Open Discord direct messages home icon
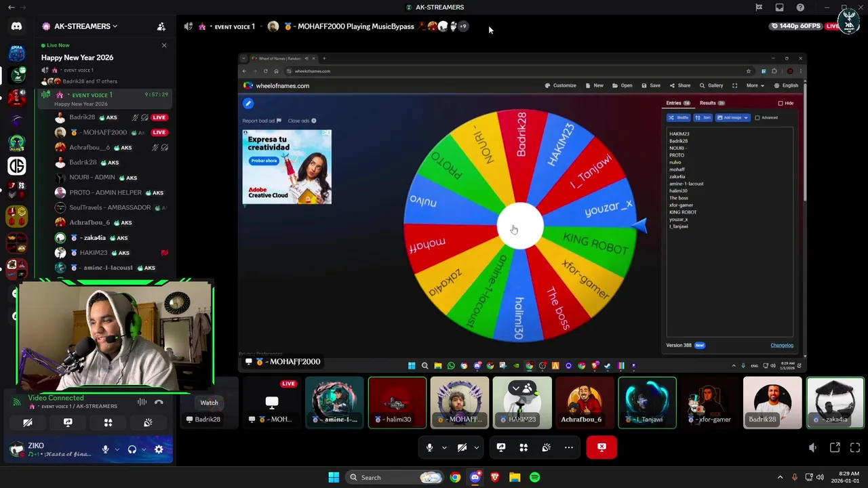868x488 pixels. (16, 26)
